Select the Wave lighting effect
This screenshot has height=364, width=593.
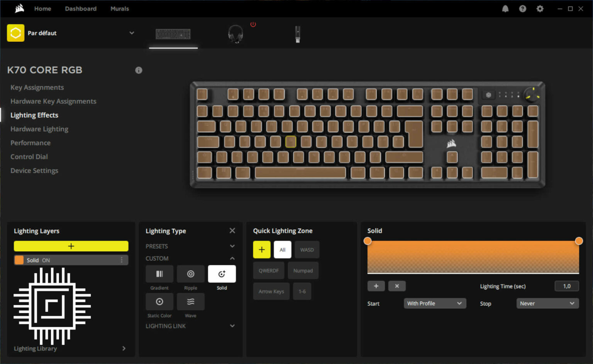(191, 302)
